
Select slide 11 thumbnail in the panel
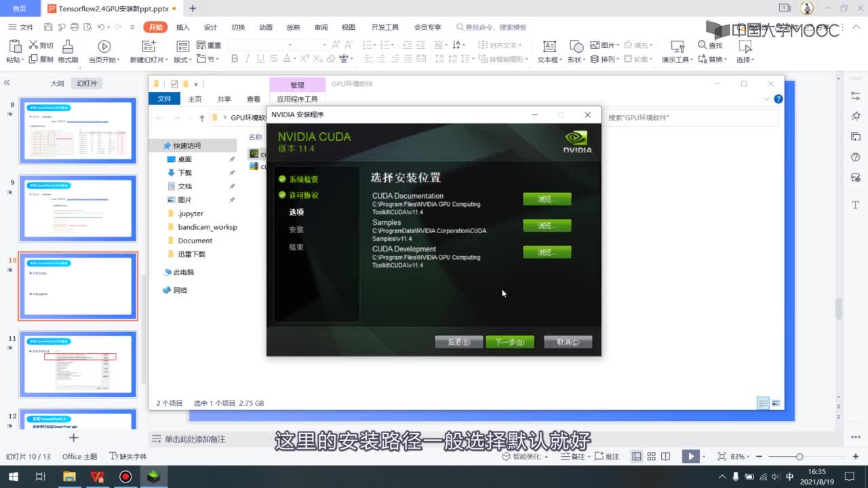coord(78,364)
